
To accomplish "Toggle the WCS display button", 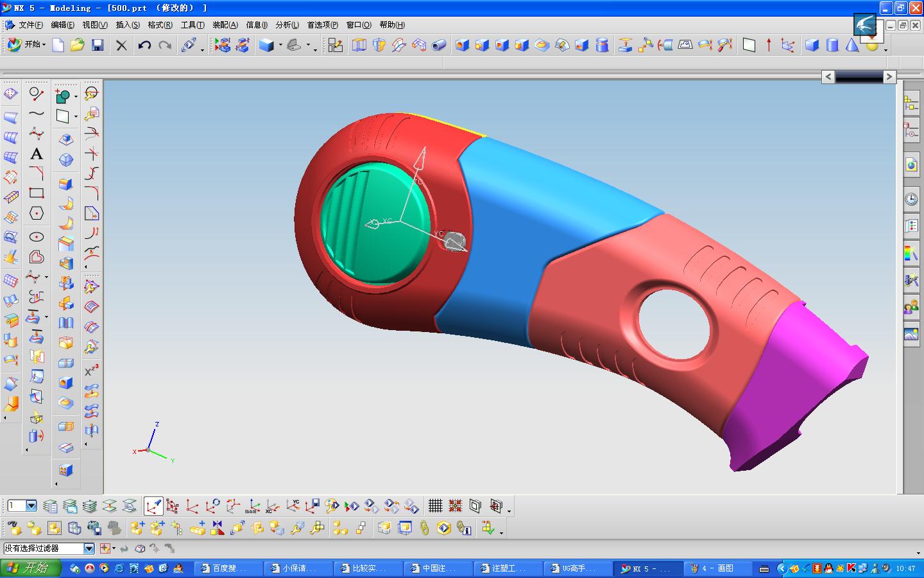I will click(x=153, y=506).
